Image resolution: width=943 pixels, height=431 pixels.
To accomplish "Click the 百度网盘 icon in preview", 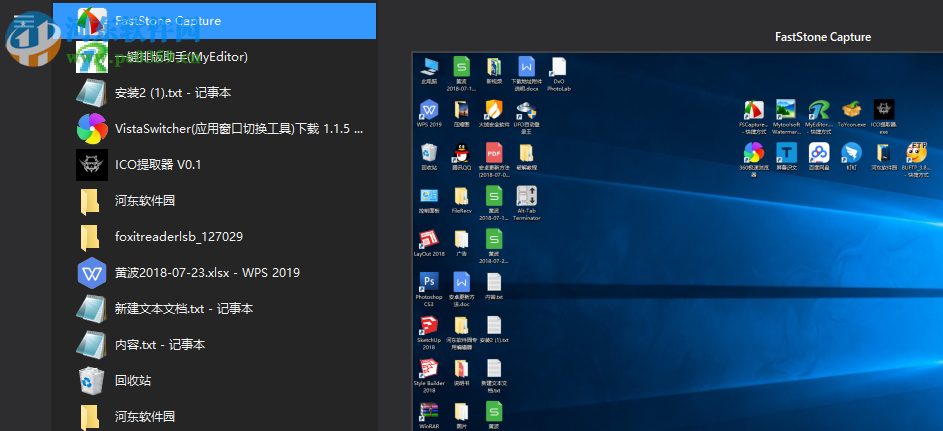I will (819, 153).
